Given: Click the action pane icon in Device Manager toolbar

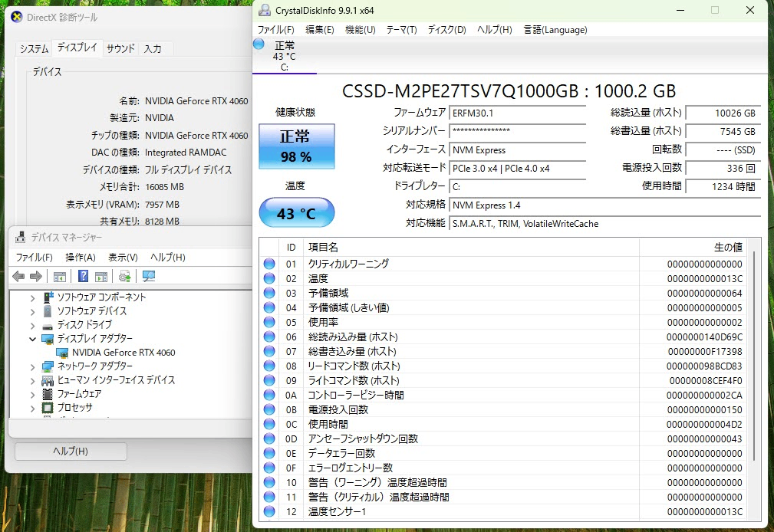Looking at the screenshot, I should (x=100, y=277).
